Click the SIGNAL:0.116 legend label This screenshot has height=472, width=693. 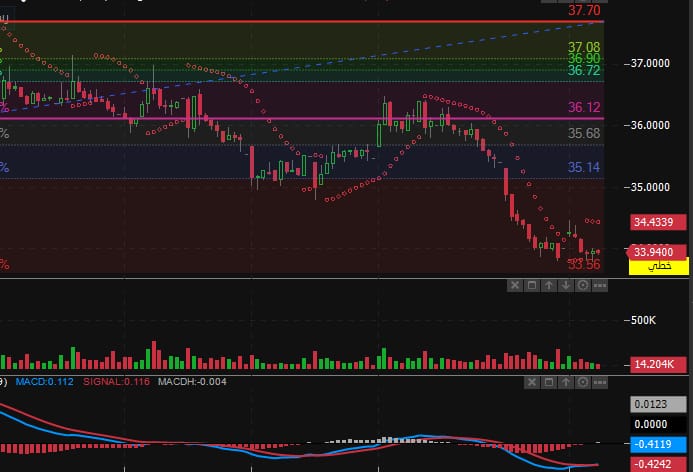click(x=105, y=381)
